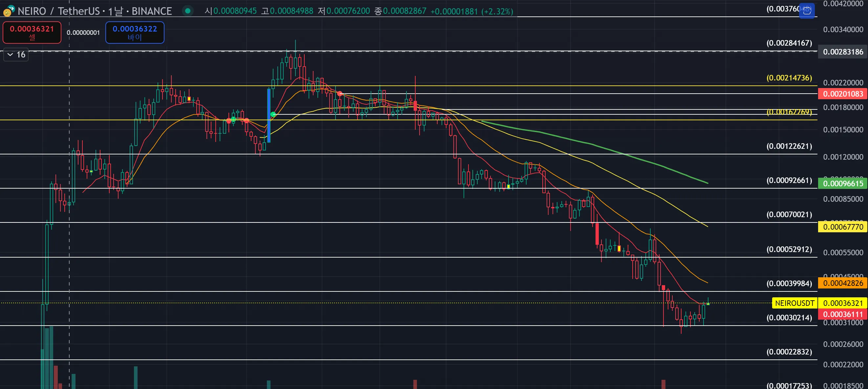Click the yellow axis label 0.00067770

pos(843,227)
